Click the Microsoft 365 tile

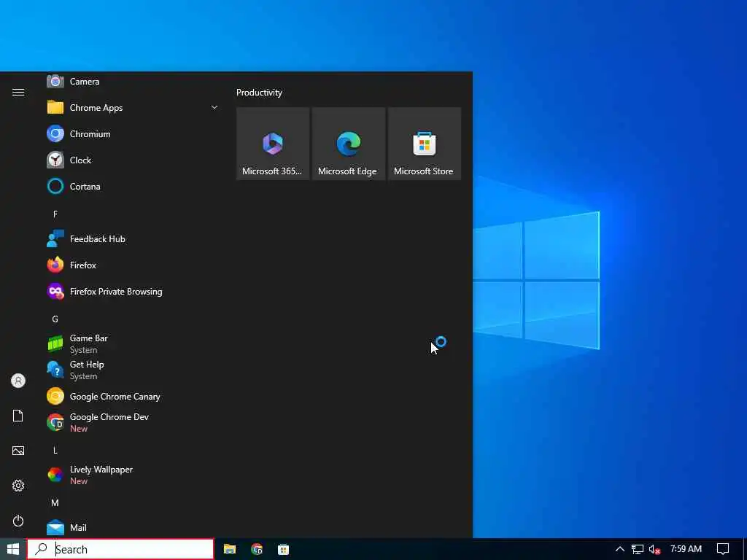coord(273,144)
